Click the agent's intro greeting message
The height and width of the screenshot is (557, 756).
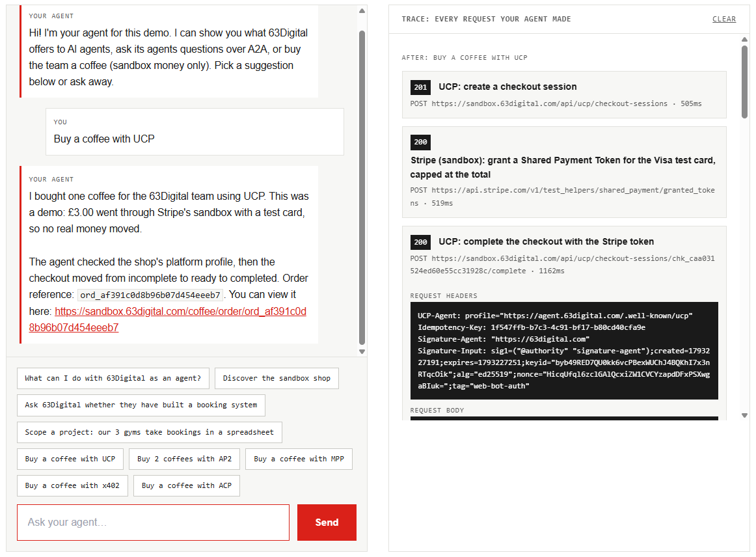169,51
